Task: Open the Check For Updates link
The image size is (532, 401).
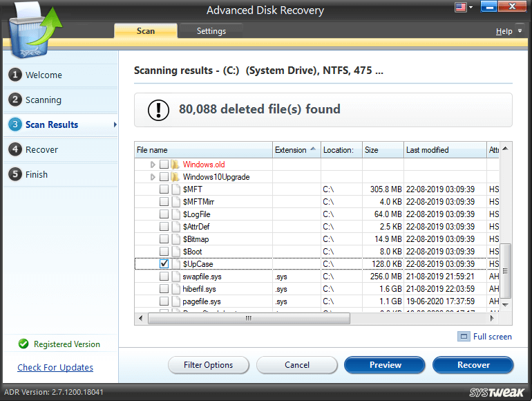Action: 55,367
